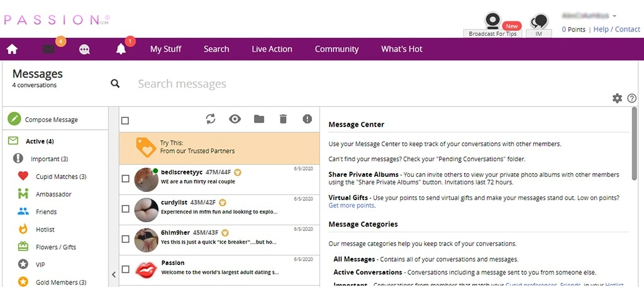Click the Friends folder label
644x287 pixels.
(47, 211)
